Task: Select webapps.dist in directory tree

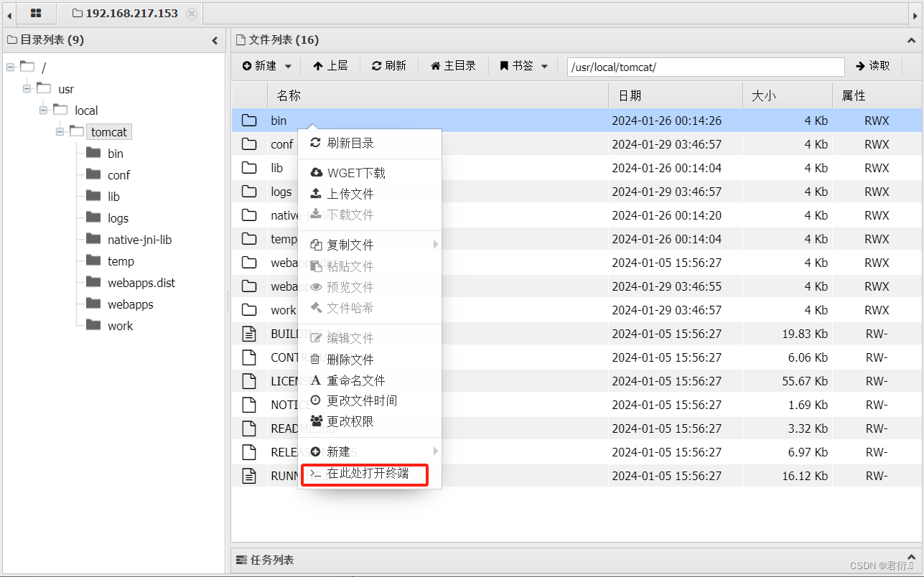Action: click(x=141, y=283)
